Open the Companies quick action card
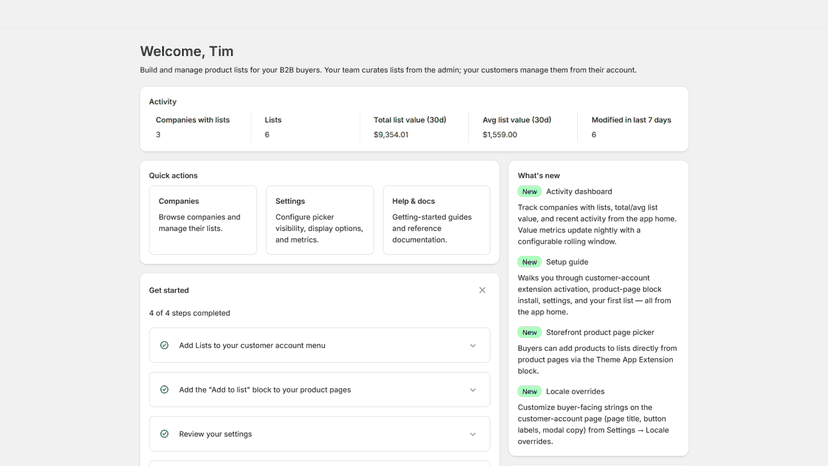This screenshot has height=466, width=828. 203,220
